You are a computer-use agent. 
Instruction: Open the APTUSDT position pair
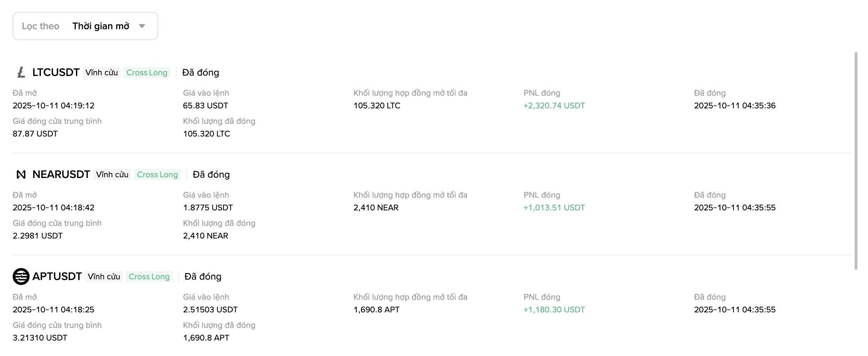pyautogui.click(x=57, y=276)
